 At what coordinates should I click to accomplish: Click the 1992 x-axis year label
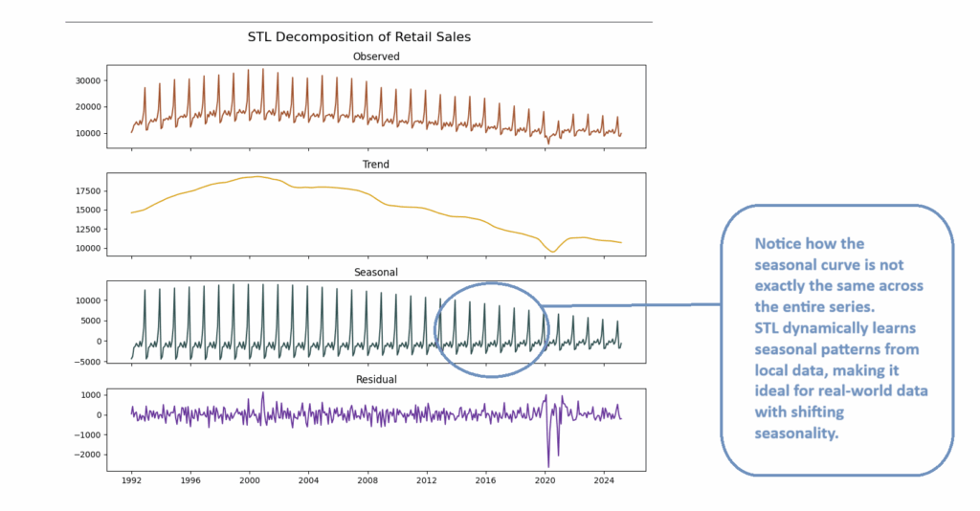[x=131, y=480]
